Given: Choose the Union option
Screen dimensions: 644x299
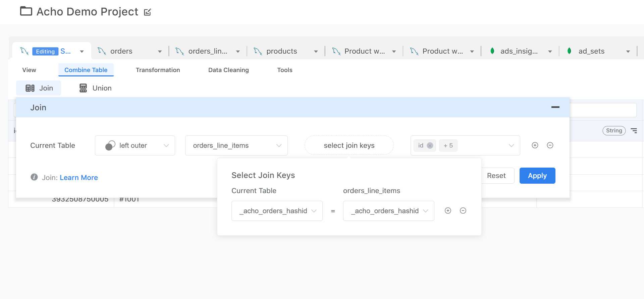Looking at the screenshot, I should click(95, 88).
